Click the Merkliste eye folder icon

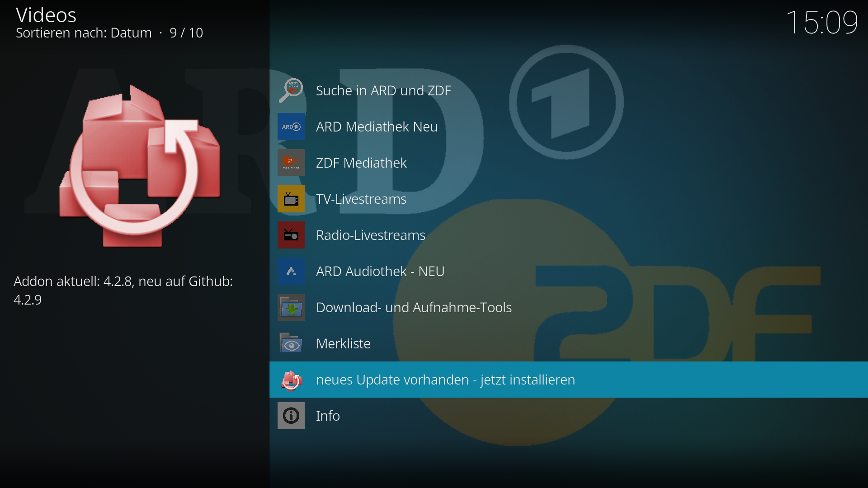tap(291, 343)
